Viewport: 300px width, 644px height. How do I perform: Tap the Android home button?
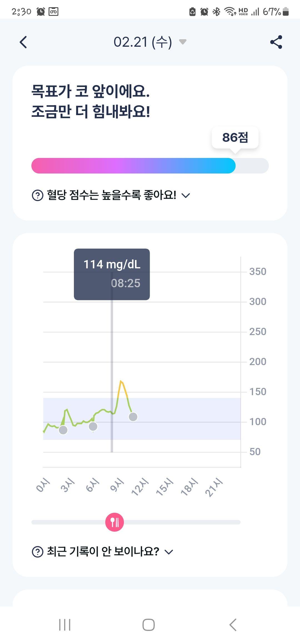149,625
